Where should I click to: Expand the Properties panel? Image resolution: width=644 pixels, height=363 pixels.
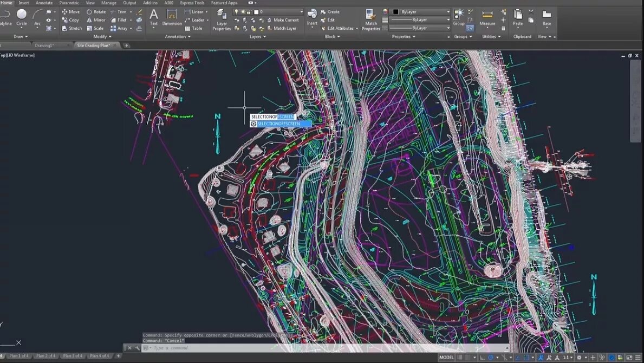[404, 36]
